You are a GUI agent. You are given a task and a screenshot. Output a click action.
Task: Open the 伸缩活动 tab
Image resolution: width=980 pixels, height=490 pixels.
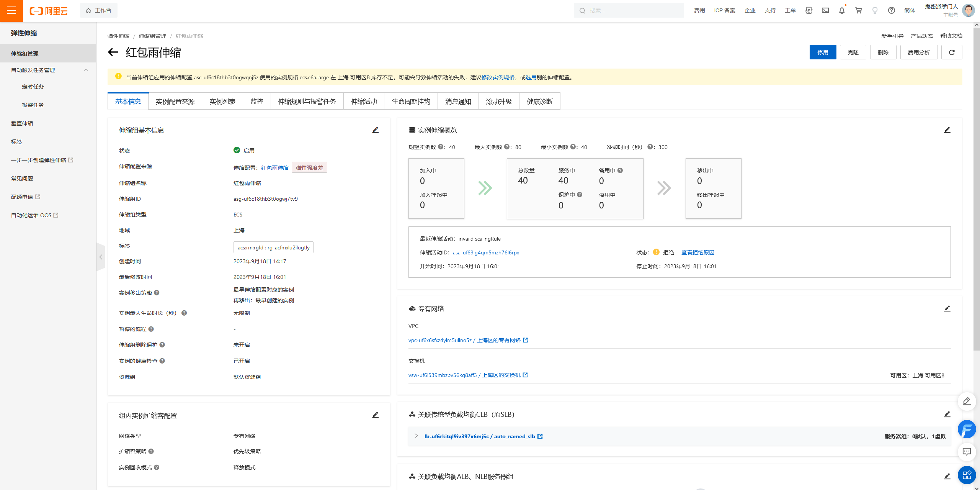pos(364,102)
